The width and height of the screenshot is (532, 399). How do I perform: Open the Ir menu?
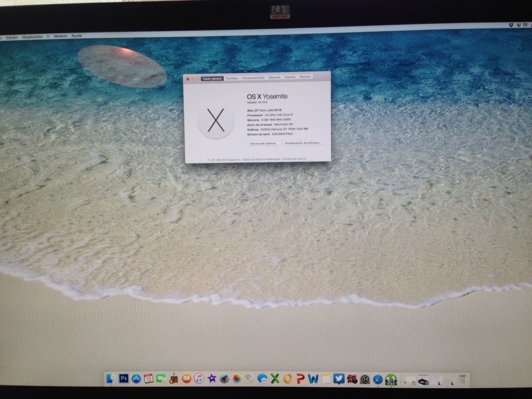[x=48, y=37]
